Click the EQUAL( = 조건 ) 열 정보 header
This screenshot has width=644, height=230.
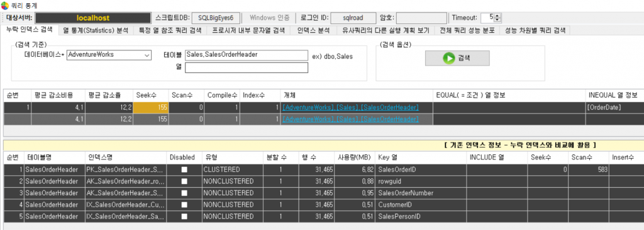click(x=509, y=95)
